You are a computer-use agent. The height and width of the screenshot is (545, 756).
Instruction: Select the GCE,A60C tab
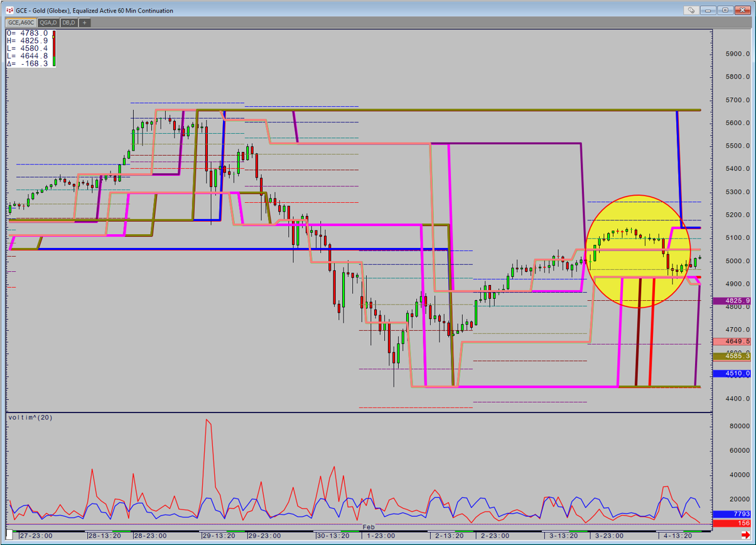(23, 23)
